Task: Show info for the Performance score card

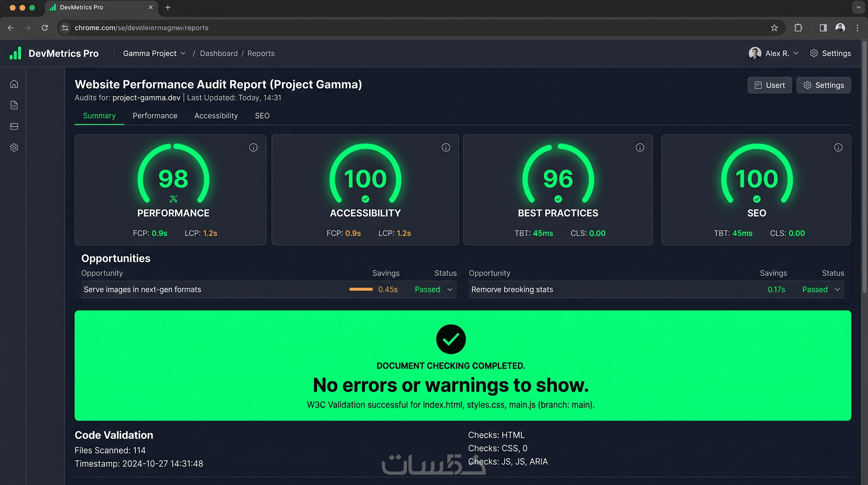Action: click(x=253, y=147)
